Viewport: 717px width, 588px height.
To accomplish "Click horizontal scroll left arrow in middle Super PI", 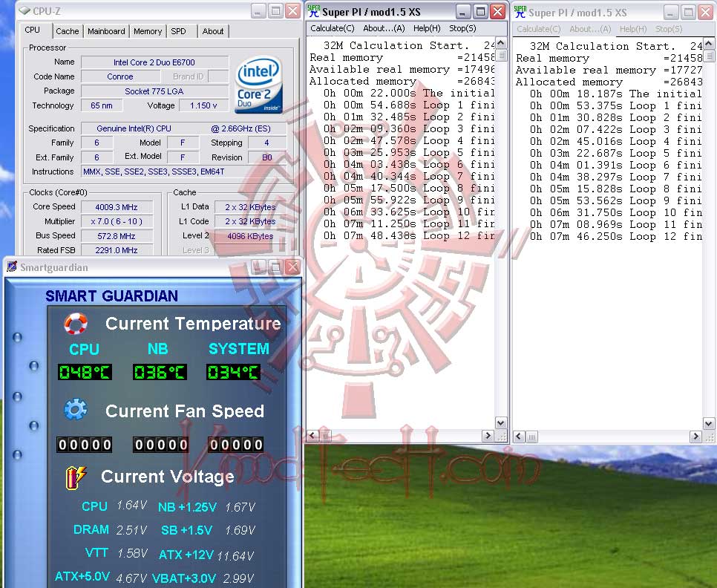I will coord(312,435).
